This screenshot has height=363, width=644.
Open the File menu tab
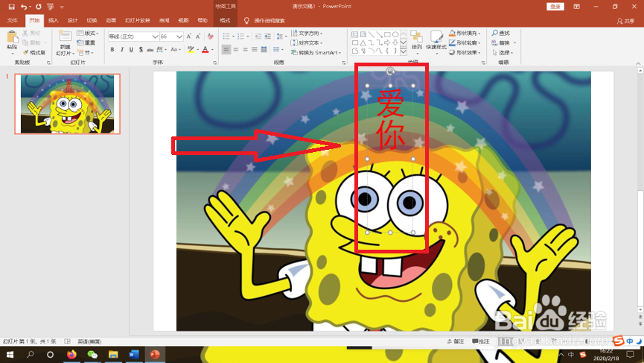point(13,21)
